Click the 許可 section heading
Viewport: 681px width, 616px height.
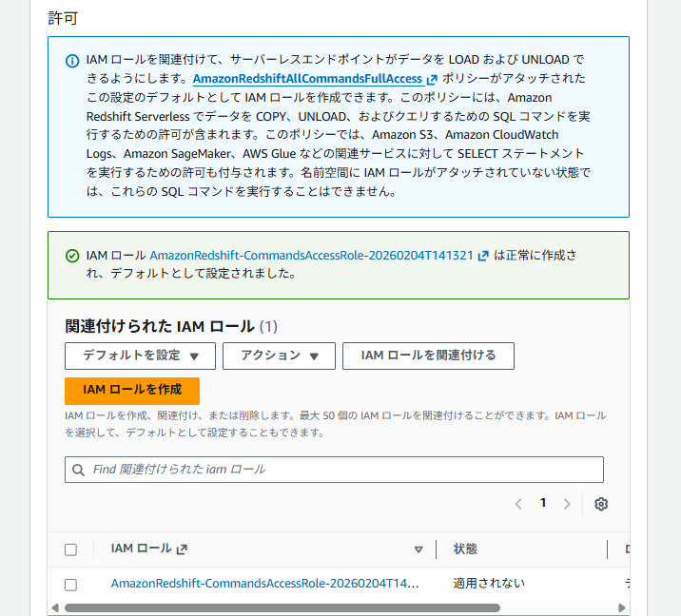pyautogui.click(x=63, y=18)
